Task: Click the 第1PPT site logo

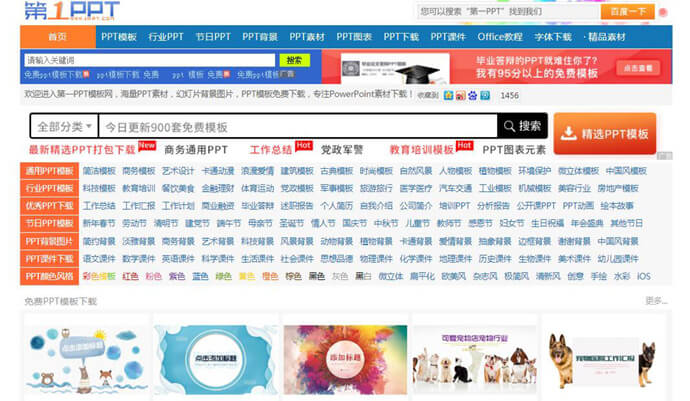Action: (72, 13)
